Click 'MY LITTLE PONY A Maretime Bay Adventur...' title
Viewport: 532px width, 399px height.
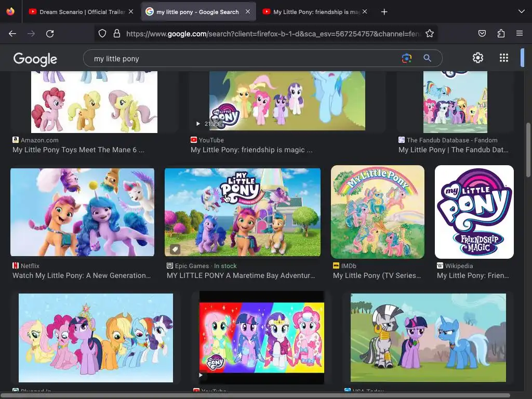[241, 275]
